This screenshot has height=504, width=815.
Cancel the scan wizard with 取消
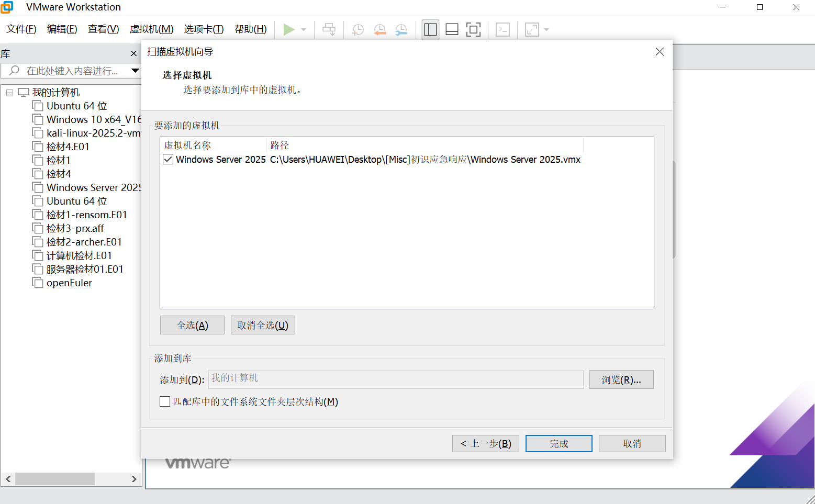click(x=632, y=444)
